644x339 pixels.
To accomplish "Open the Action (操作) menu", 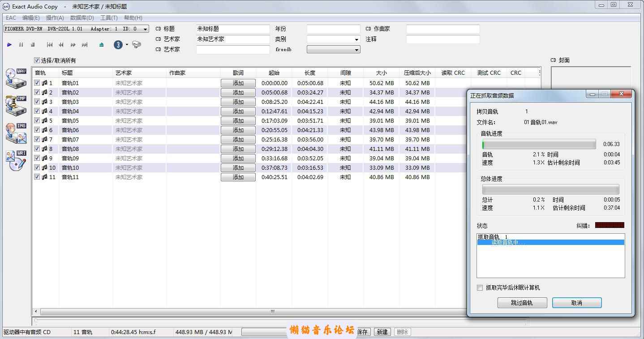I will tap(55, 18).
